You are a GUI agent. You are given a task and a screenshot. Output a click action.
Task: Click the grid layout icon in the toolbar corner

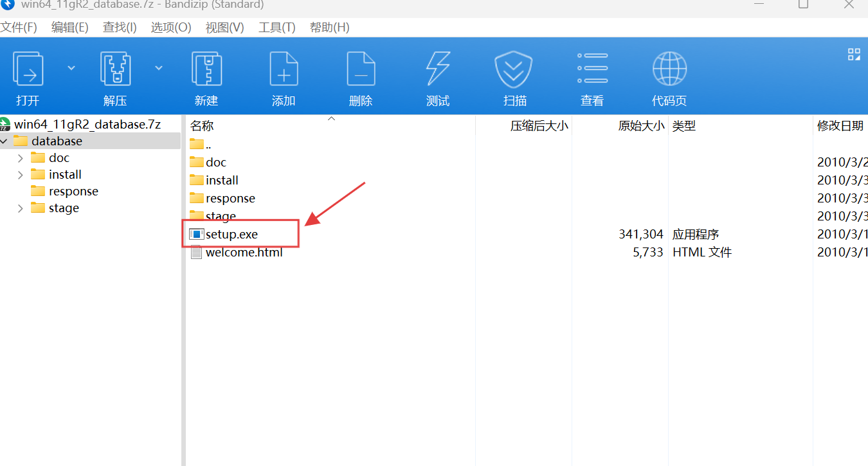pos(854,55)
